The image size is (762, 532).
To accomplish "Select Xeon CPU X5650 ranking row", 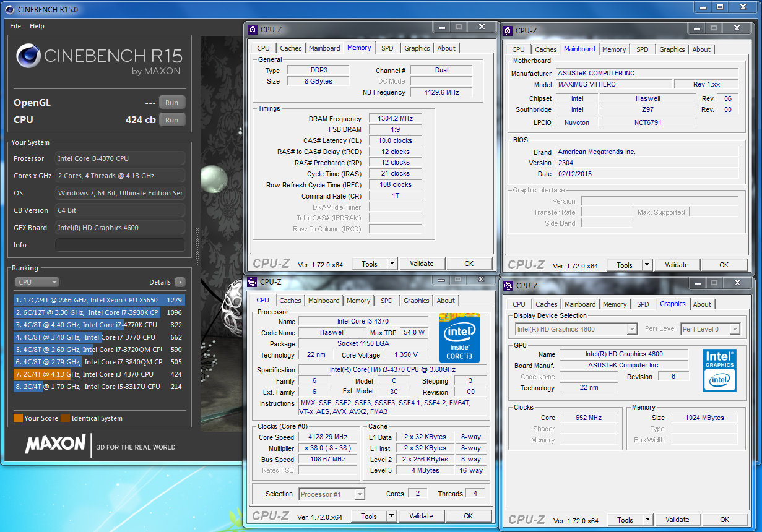I will click(99, 300).
